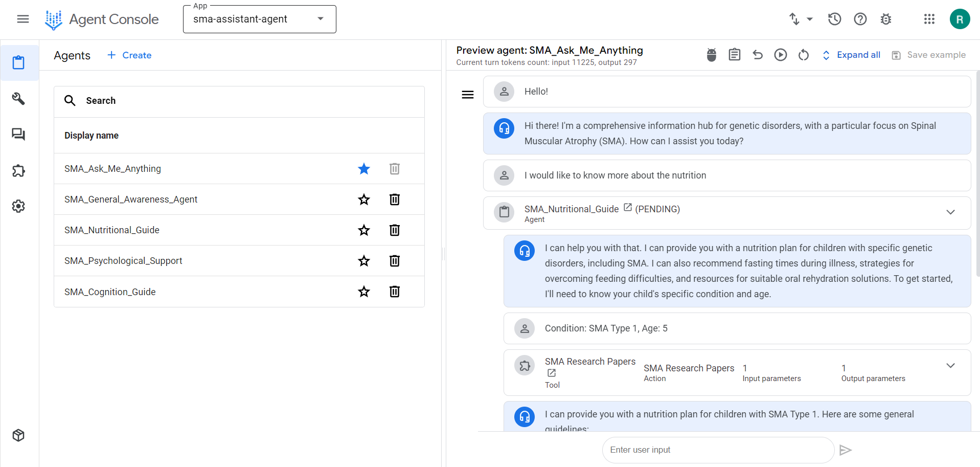Screen dimensions: 980x467
Task: Open SMA_Nutritional_Guide in new tab icon
Action: 628,208
